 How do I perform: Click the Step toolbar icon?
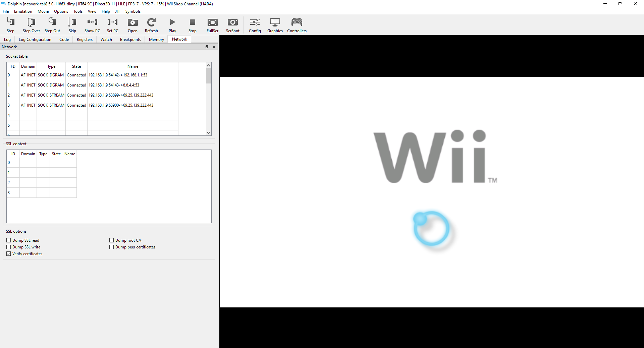pos(10,25)
